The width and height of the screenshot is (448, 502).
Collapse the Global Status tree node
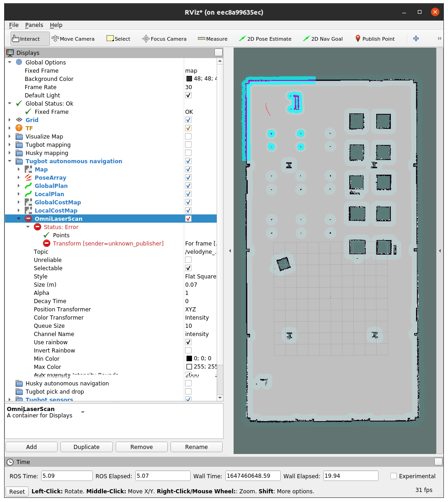point(10,103)
